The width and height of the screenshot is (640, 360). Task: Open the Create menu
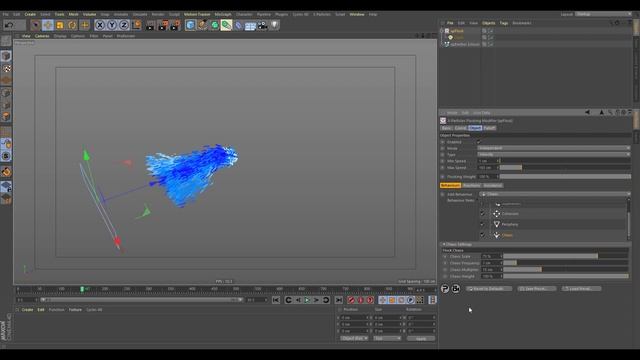(30, 14)
